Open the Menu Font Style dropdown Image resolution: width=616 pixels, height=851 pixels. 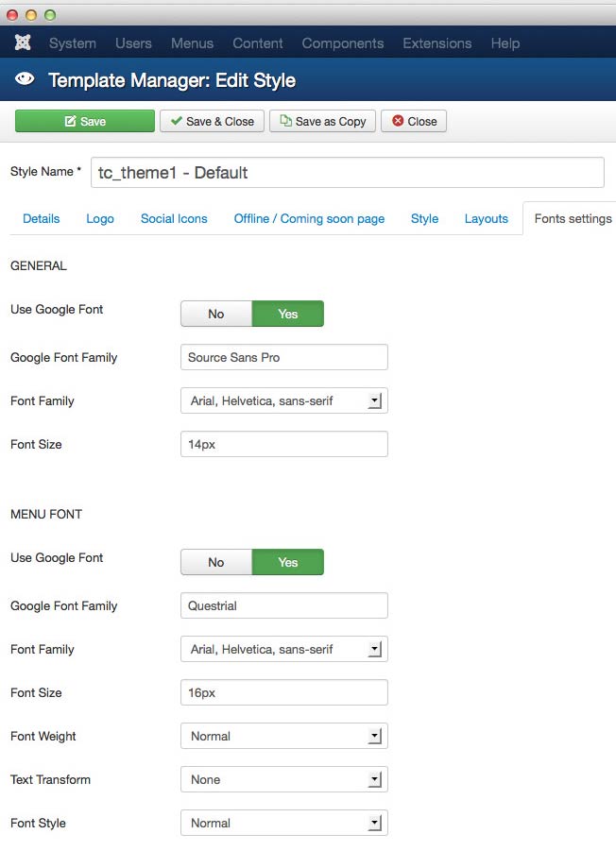pos(283,823)
